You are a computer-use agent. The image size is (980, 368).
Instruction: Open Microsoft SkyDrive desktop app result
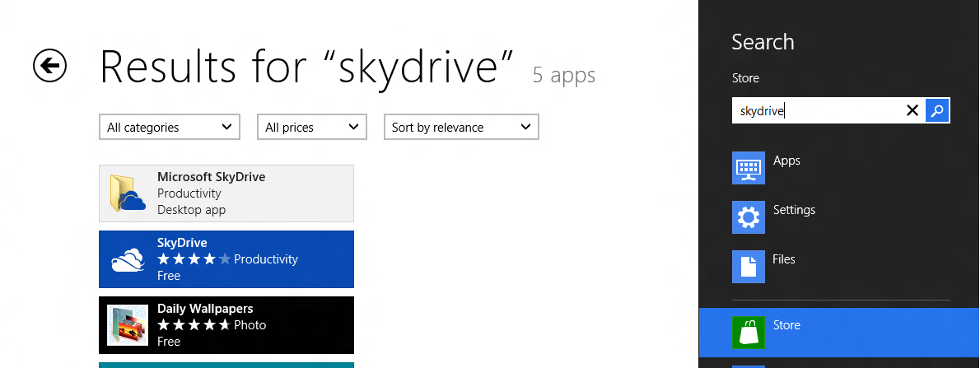(226, 193)
